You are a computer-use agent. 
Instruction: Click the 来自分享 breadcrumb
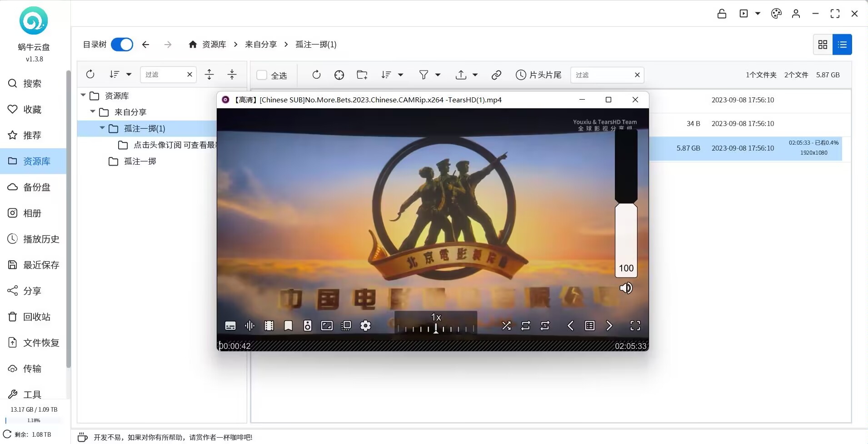(261, 45)
